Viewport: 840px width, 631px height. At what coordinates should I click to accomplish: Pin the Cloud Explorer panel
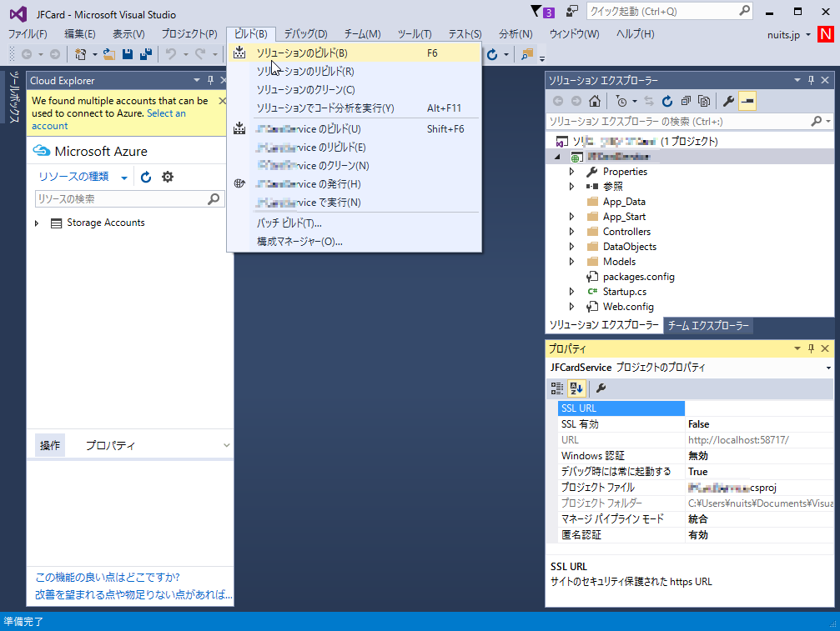210,80
